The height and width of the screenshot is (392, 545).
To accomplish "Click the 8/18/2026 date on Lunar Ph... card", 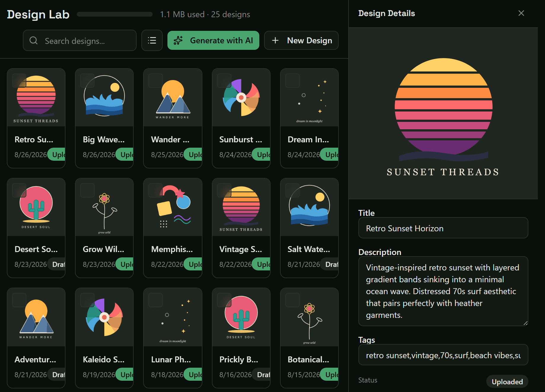I will tap(167, 375).
